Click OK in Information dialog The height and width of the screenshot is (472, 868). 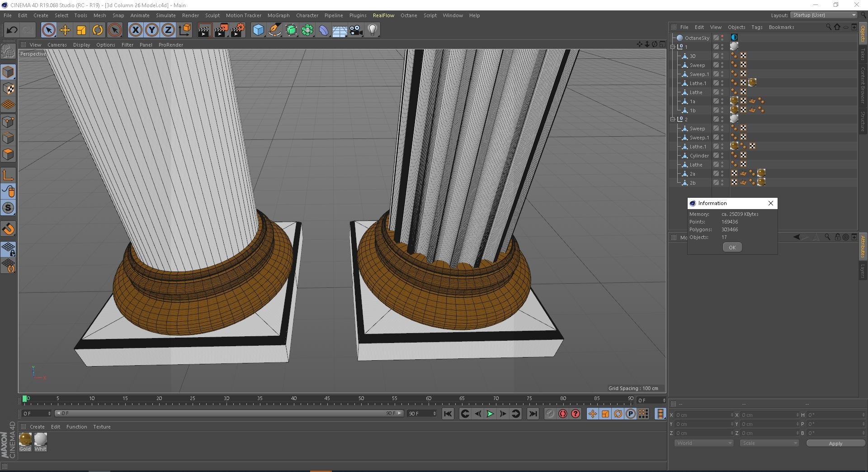coord(732,247)
